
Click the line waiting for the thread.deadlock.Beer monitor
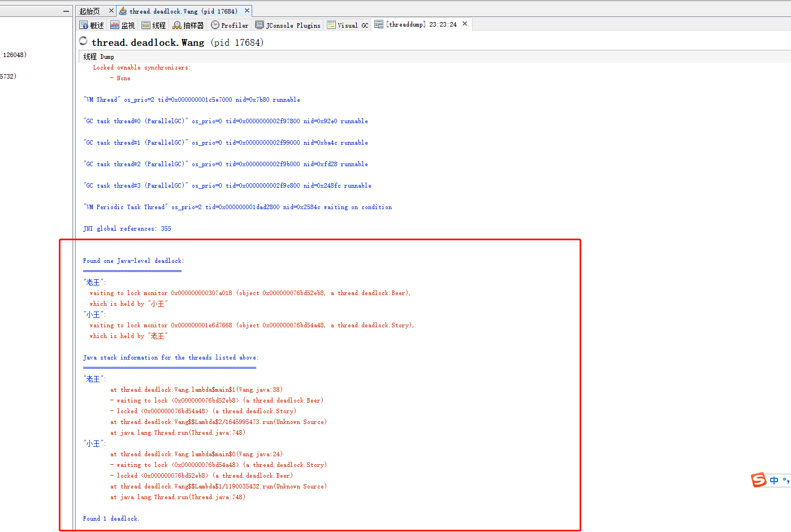(250, 293)
